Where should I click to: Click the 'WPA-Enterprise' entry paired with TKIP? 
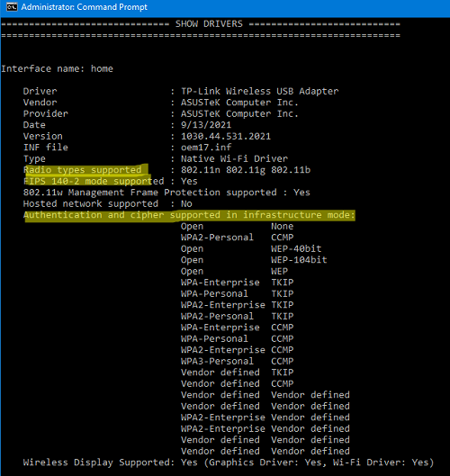click(x=220, y=282)
